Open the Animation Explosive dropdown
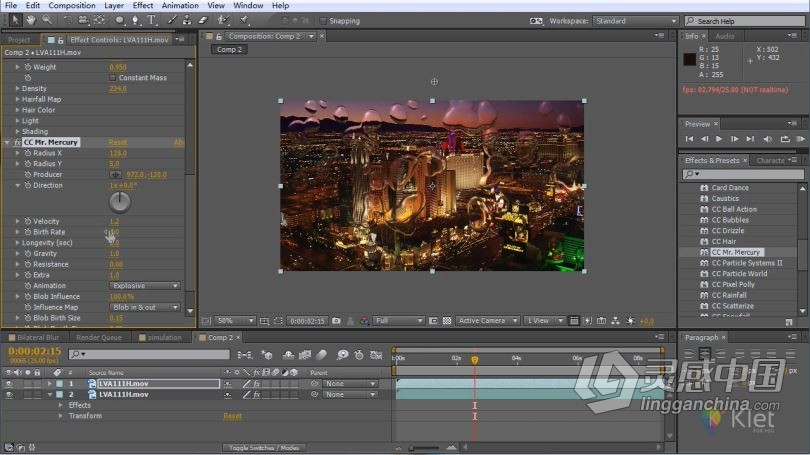 point(145,286)
